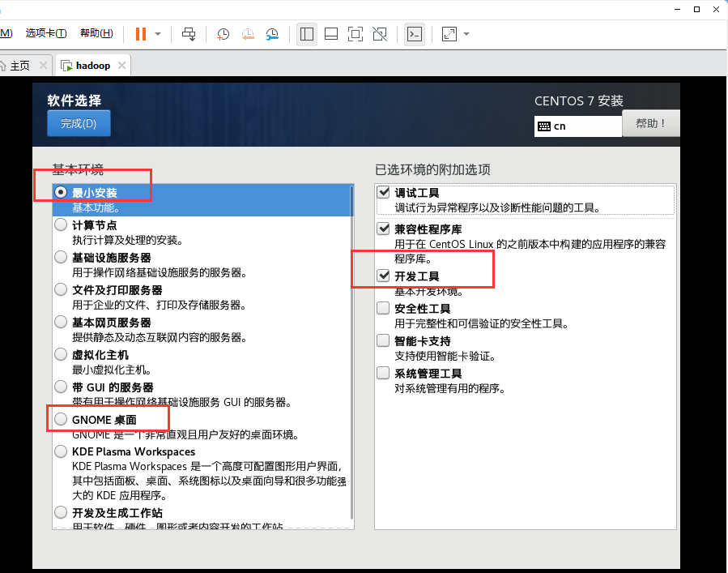Minimize the VMware window

(x=678, y=9)
